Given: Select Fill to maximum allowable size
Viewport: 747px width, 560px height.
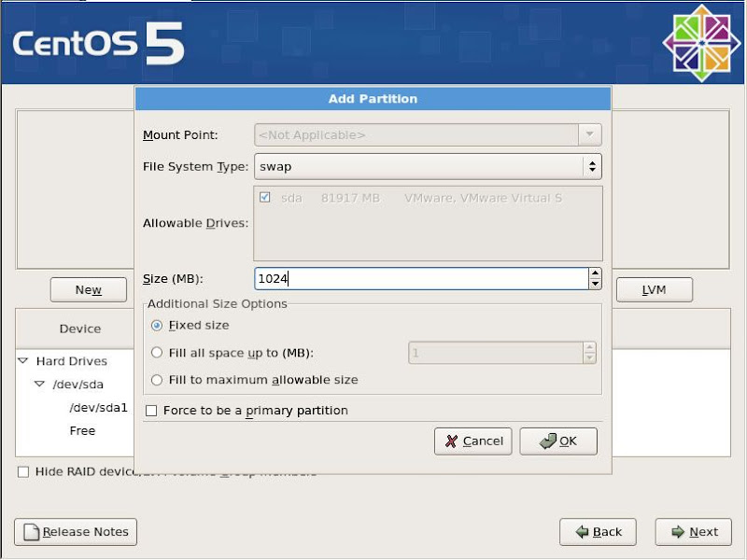Looking at the screenshot, I should 157,380.
